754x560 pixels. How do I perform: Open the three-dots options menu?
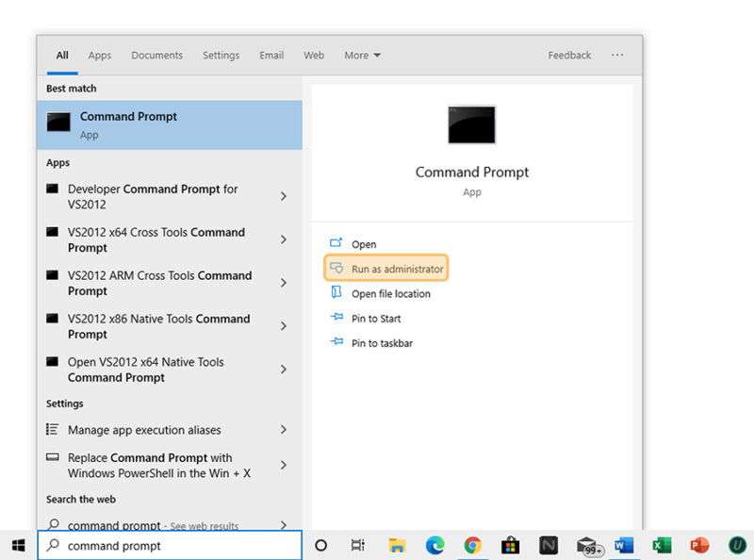click(x=617, y=56)
